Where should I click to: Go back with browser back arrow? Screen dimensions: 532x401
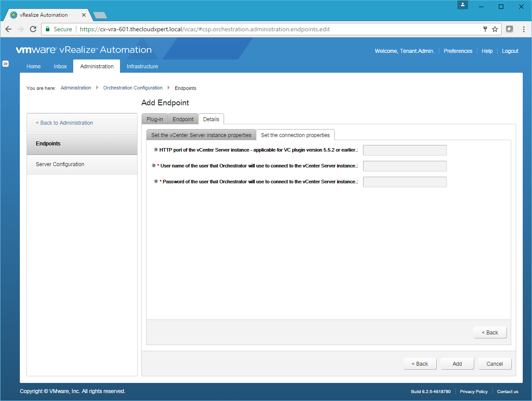point(8,29)
